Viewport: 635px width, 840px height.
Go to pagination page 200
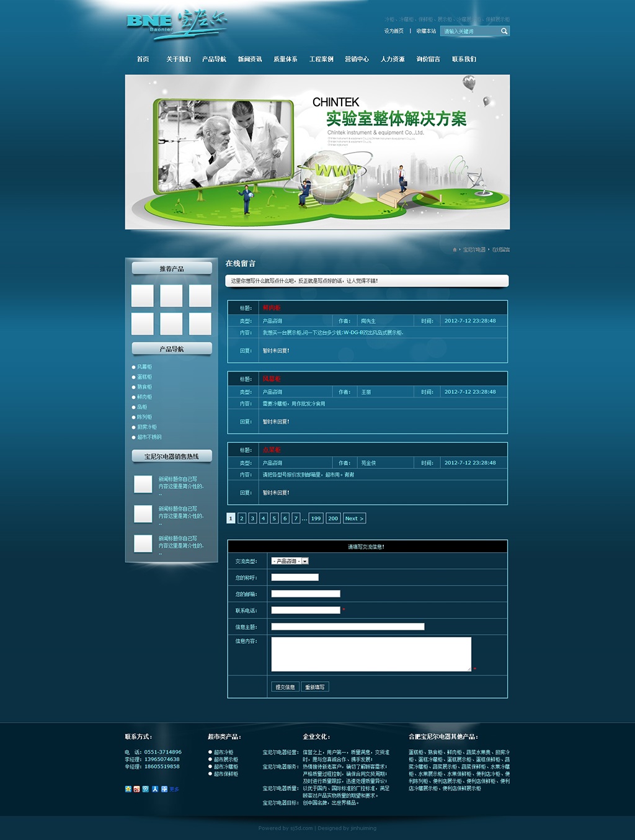(x=332, y=517)
